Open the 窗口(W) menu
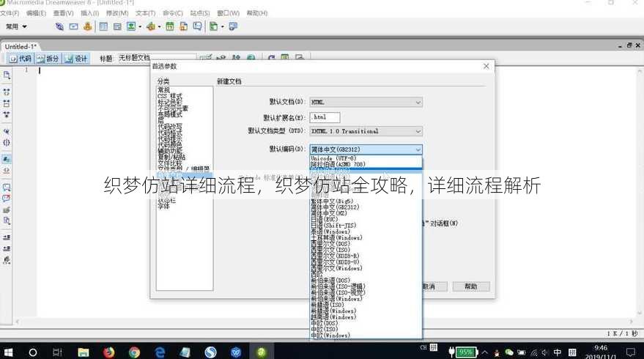Image resolution: width=644 pixels, height=359 pixels. pyautogui.click(x=228, y=13)
